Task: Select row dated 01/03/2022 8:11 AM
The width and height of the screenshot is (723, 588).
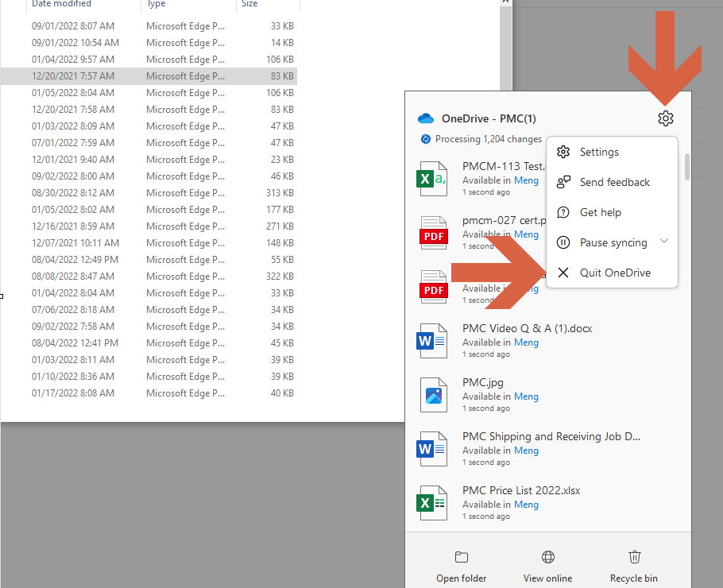Action: (149, 360)
